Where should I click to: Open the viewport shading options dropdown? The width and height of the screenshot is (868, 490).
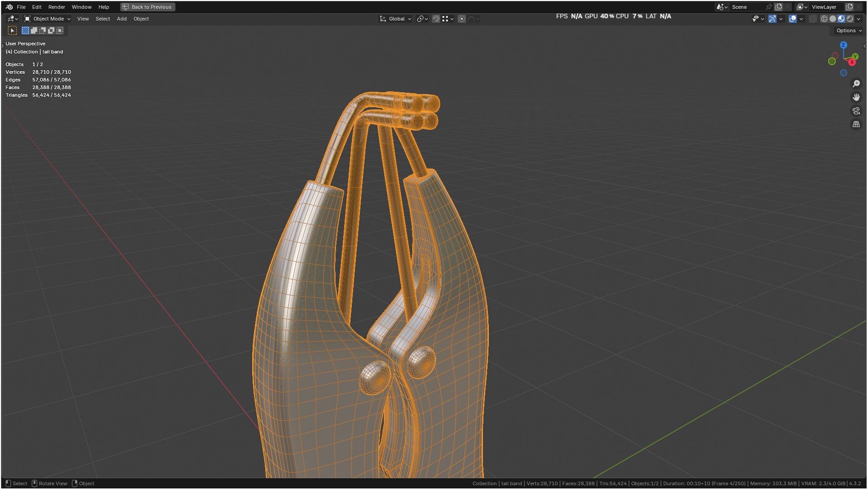pos(858,19)
